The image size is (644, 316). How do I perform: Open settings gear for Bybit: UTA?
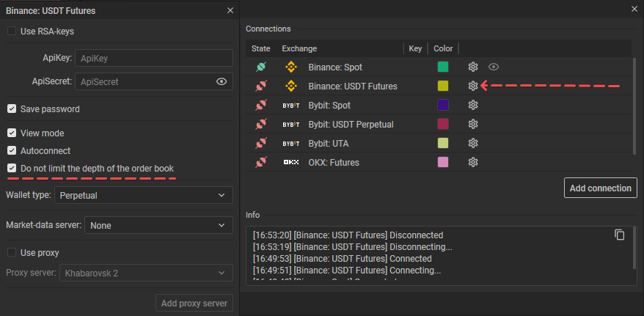(x=473, y=143)
